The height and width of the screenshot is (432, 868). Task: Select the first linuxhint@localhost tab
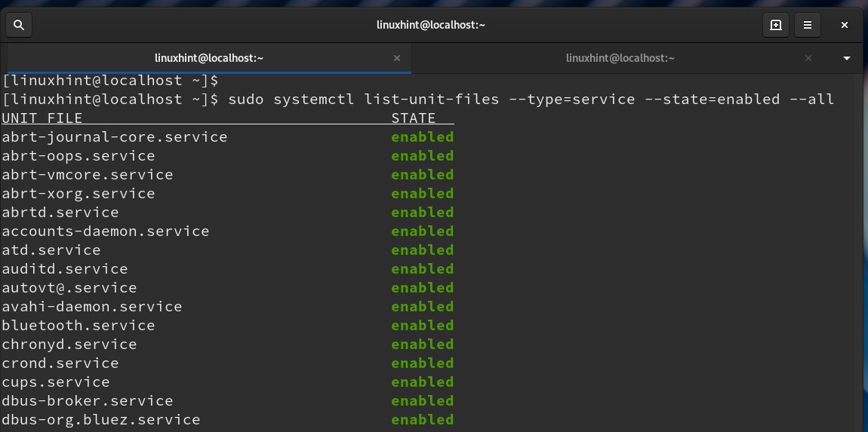(x=208, y=58)
